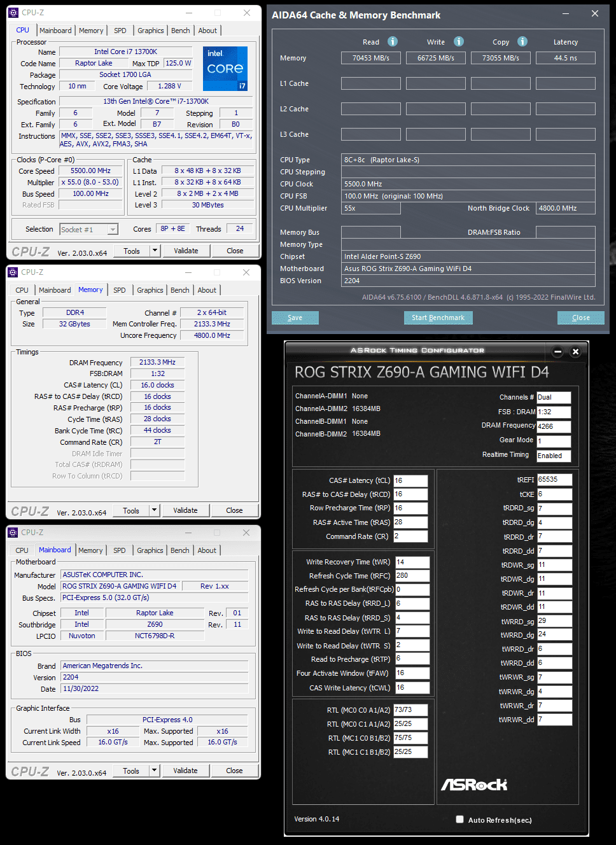Open Memory tab in CPU-Z Mainboard window

pos(90,550)
